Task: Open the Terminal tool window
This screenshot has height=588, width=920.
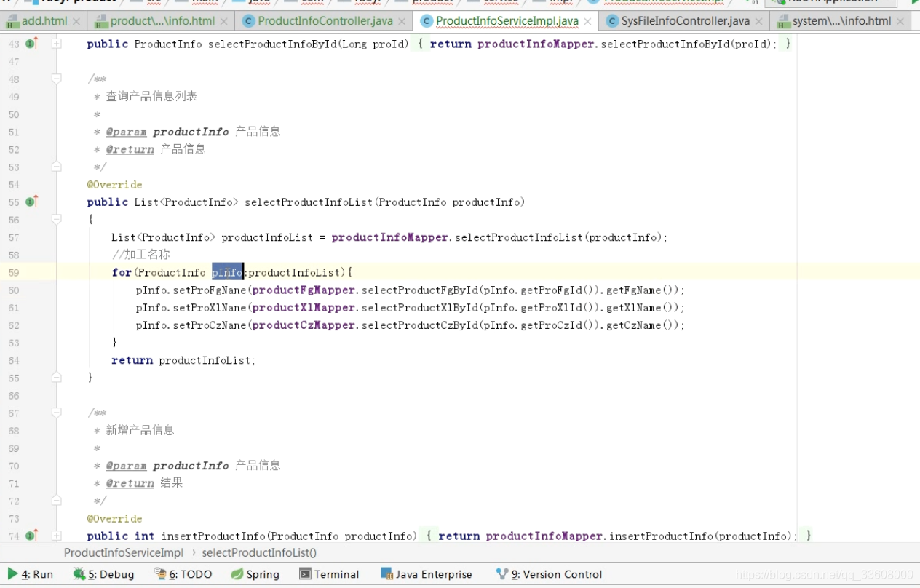Action: click(329, 574)
